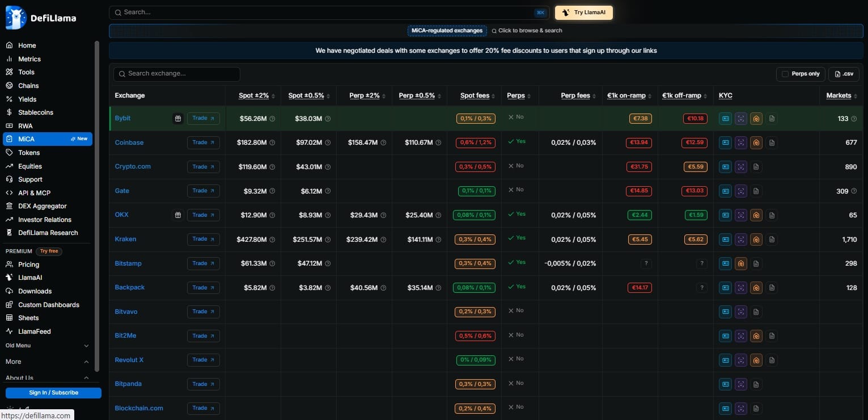Image resolution: width=868 pixels, height=420 pixels.
Task: Sort by Perps column header
Action: coord(519,95)
